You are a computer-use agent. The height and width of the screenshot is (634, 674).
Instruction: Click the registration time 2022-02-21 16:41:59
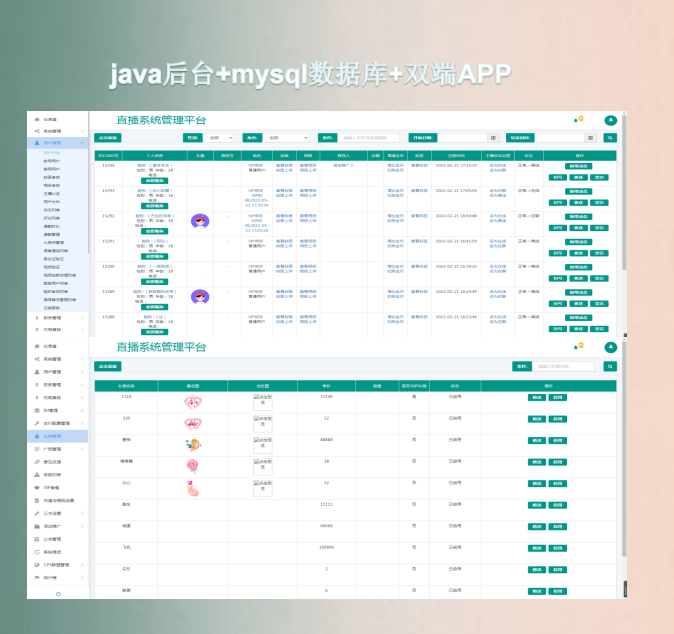pos(456,241)
